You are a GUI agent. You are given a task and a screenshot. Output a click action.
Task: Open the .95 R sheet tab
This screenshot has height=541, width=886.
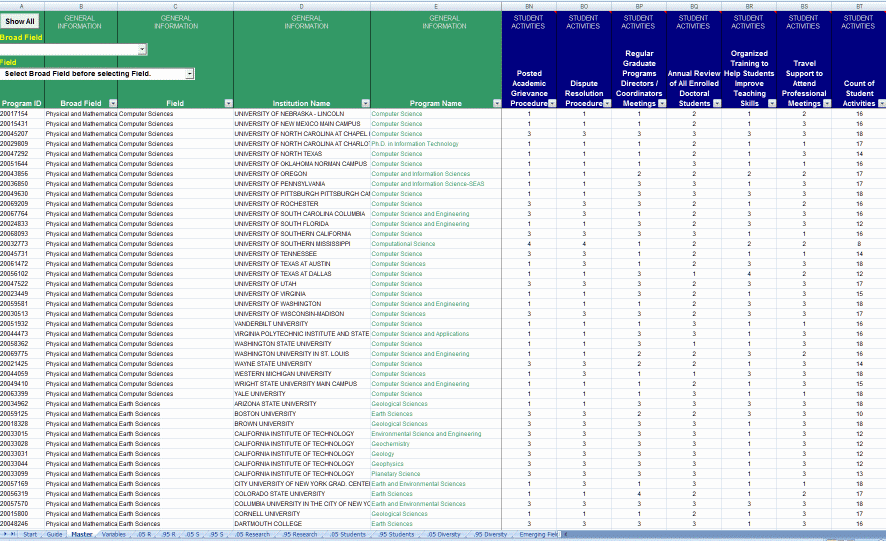[x=169, y=534]
